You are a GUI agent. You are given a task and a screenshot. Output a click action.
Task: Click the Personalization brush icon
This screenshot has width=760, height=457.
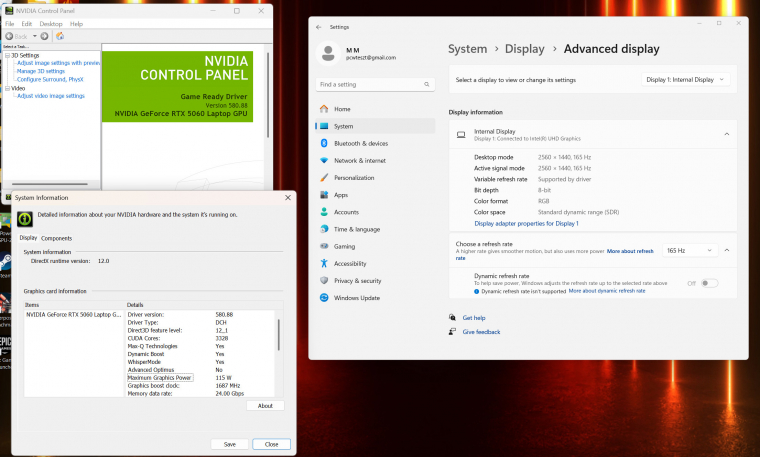(x=324, y=178)
